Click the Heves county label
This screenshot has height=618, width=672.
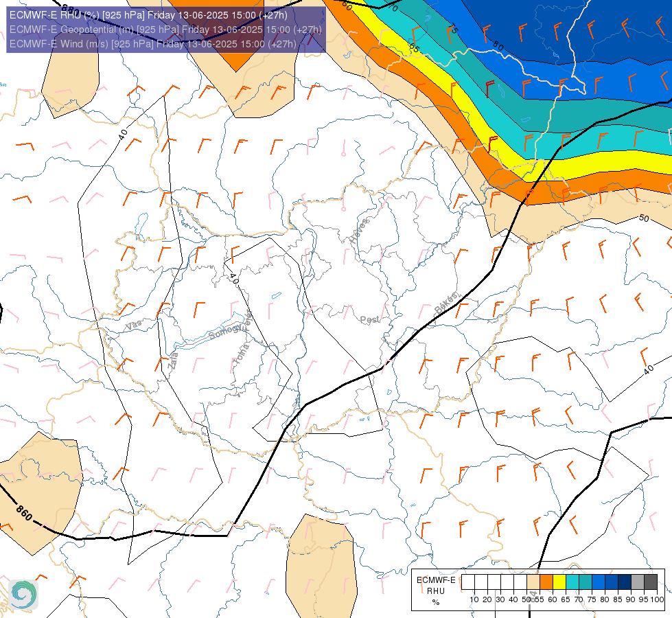359,231
